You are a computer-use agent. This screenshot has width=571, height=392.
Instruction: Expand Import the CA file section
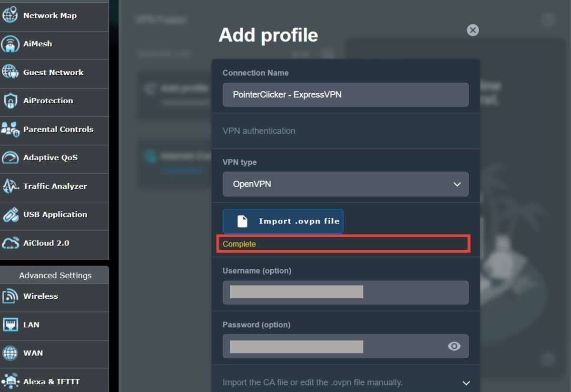(345, 382)
